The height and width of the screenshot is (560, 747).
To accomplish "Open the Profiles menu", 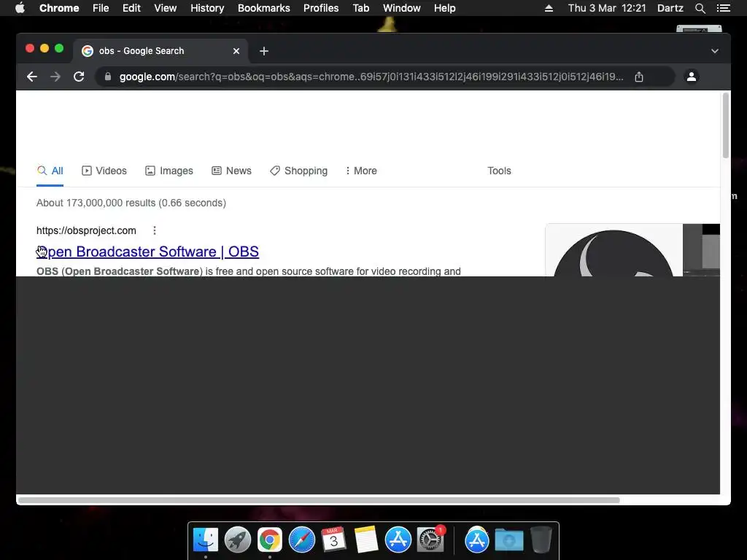I will [321, 8].
